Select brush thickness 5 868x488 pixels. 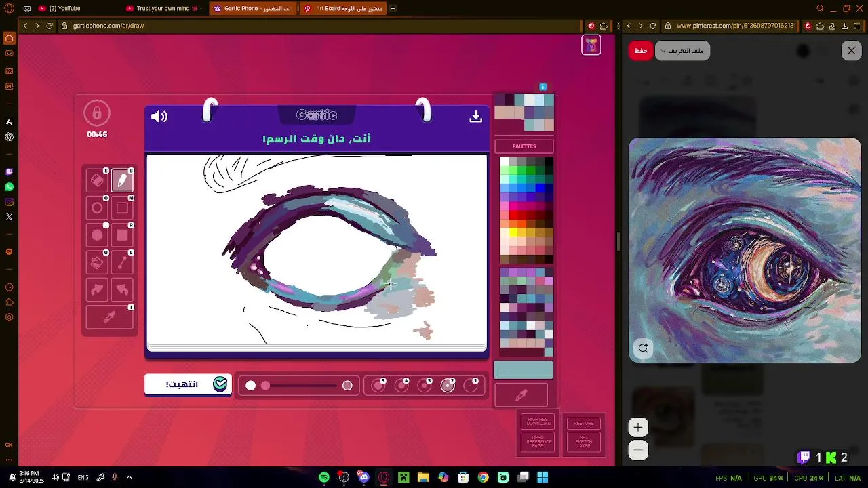[x=378, y=386]
